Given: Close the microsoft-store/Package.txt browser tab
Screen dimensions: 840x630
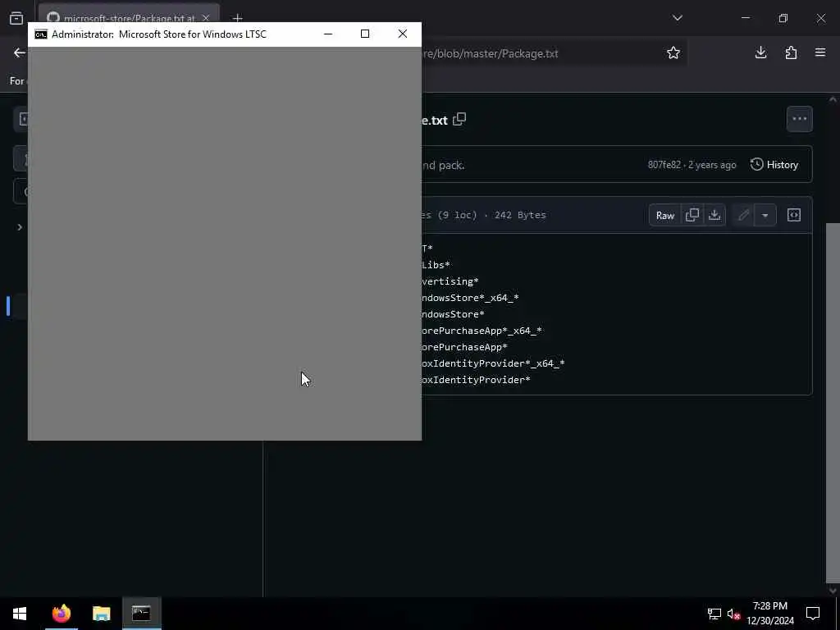Looking at the screenshot, I should [x=206, y=18].
